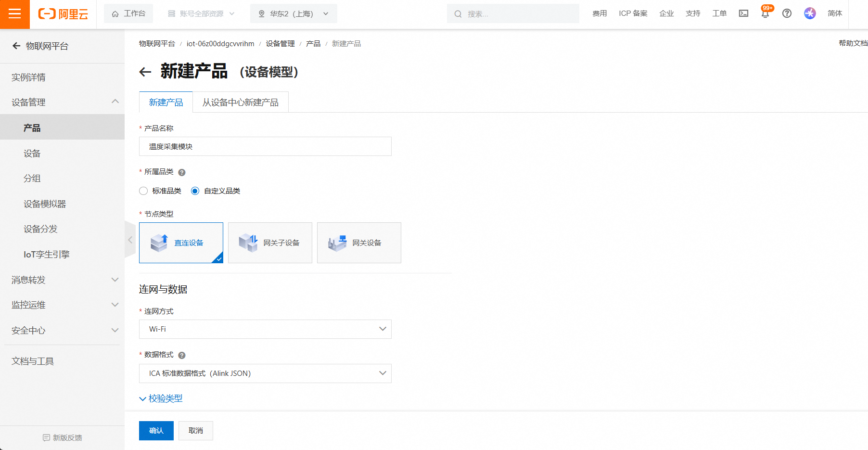Screen dimensions: 868x450
Task: Switch to 从设备中心新建产品 tab
Action: coord(240,103)
